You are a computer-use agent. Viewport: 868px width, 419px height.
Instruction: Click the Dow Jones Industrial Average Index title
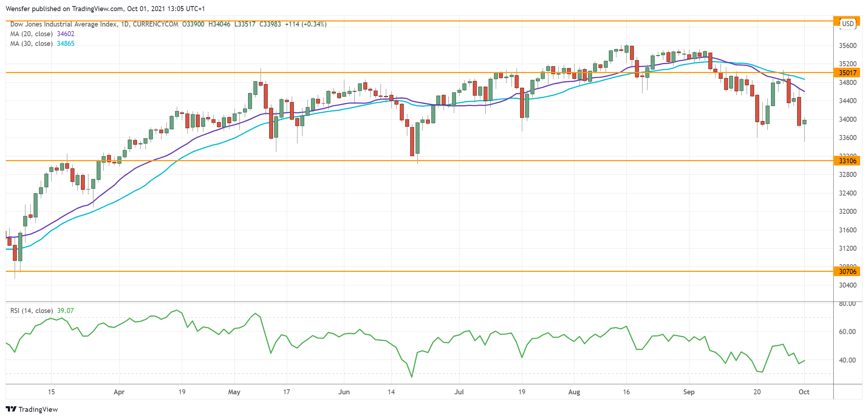[64, 24]
